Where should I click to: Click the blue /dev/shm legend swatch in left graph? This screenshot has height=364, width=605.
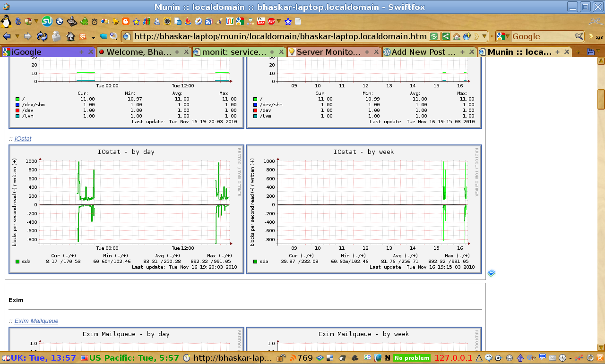tap(17, 104)
